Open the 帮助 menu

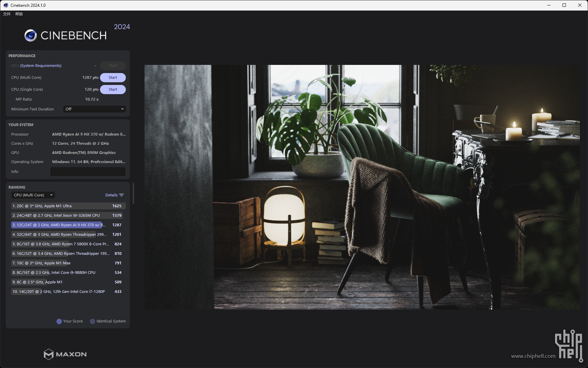[19, 14]
